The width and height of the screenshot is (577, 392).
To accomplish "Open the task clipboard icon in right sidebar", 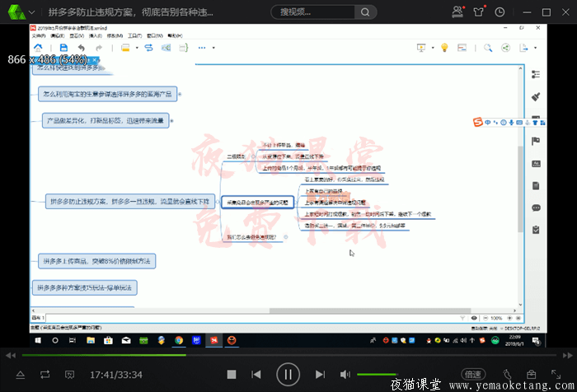I will click(536, 231).
